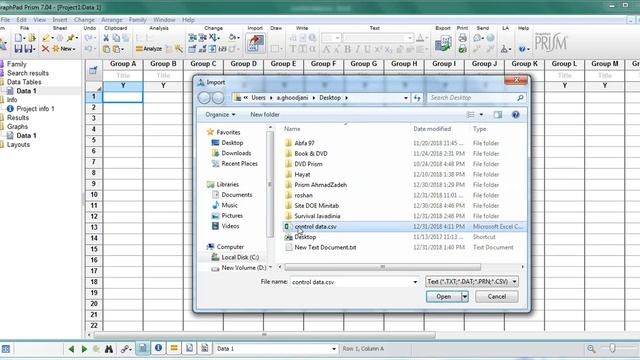Click the File name text field

pos(351,282)
